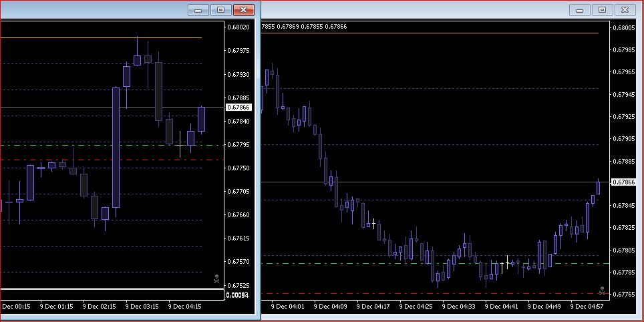The height and width of the screenshot is (322, 644).
Task: Maximize the right chart window
Action: pyautogui.click(x=602, y=10)
